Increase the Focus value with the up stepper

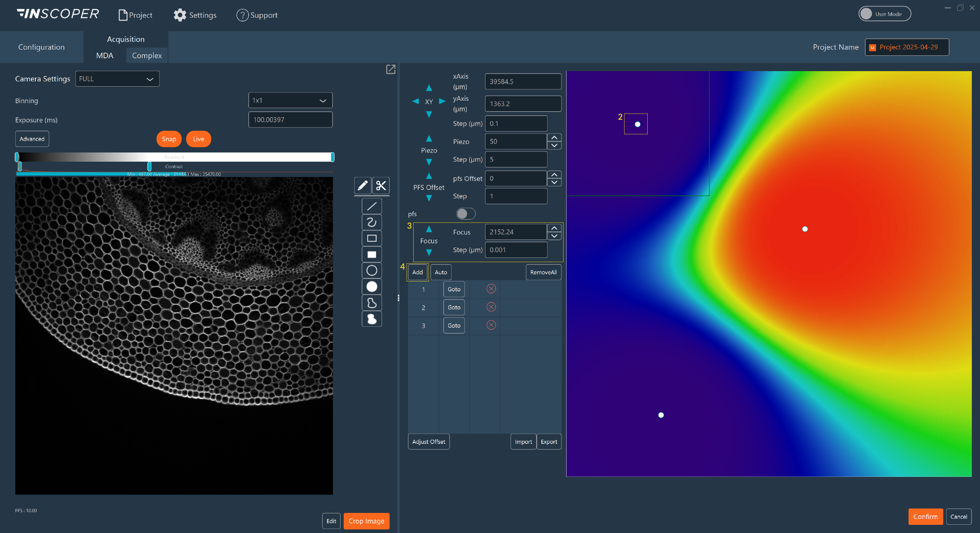pos(554,228)
